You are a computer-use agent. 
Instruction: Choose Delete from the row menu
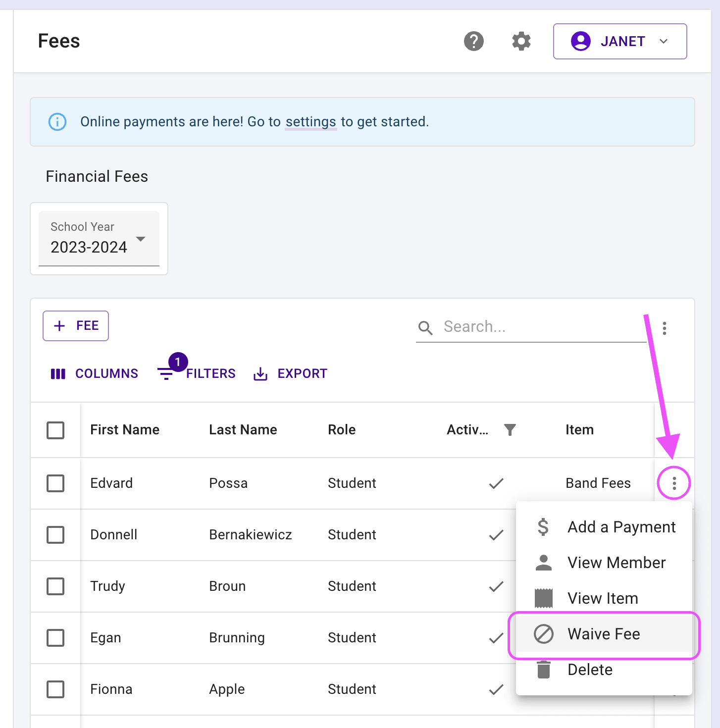point(604,670)
